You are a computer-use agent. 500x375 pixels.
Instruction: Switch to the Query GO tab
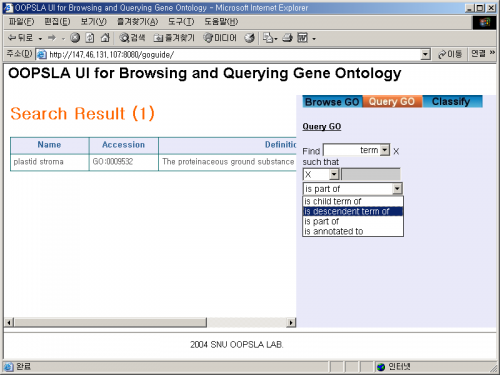click(x=392, y=102)
